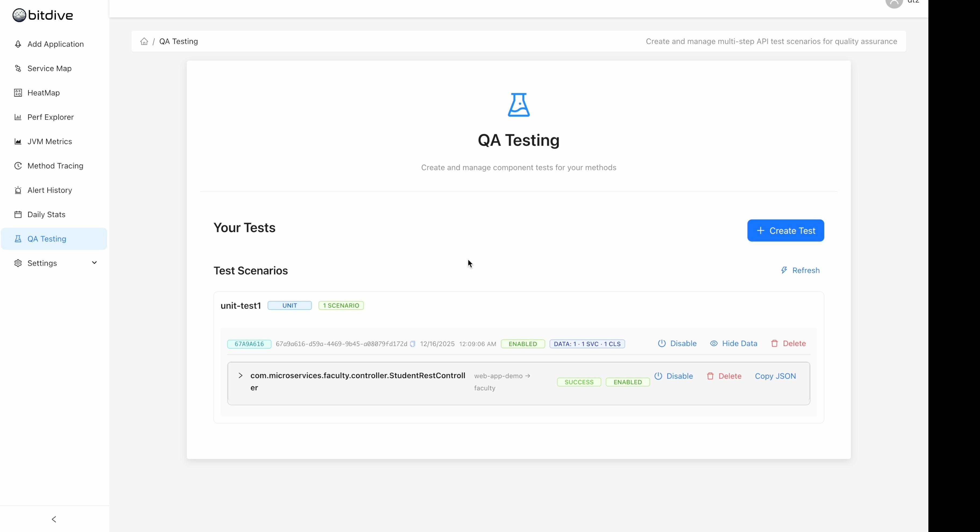Expand the Settings submenu arrow
980x532 pixels.
[94, 263]
